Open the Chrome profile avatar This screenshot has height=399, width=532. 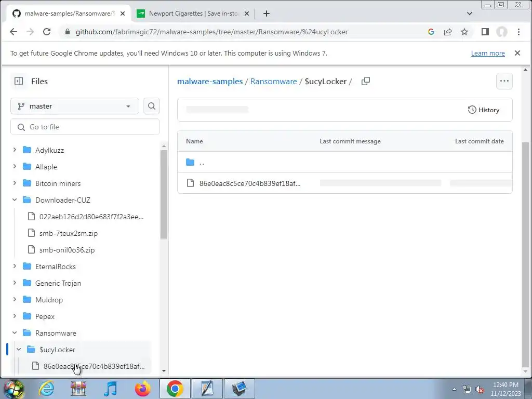coord(502,32)
